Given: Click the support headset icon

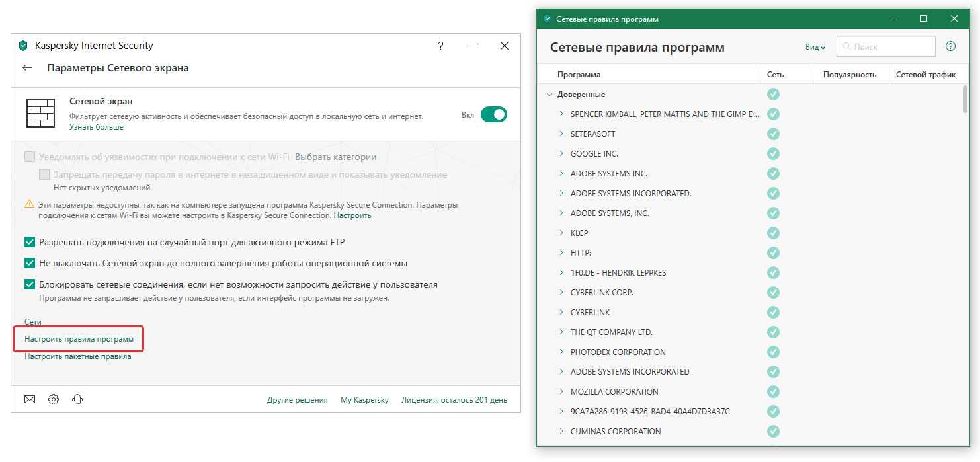Looking at the screenshot, I should tap(77, 399).
